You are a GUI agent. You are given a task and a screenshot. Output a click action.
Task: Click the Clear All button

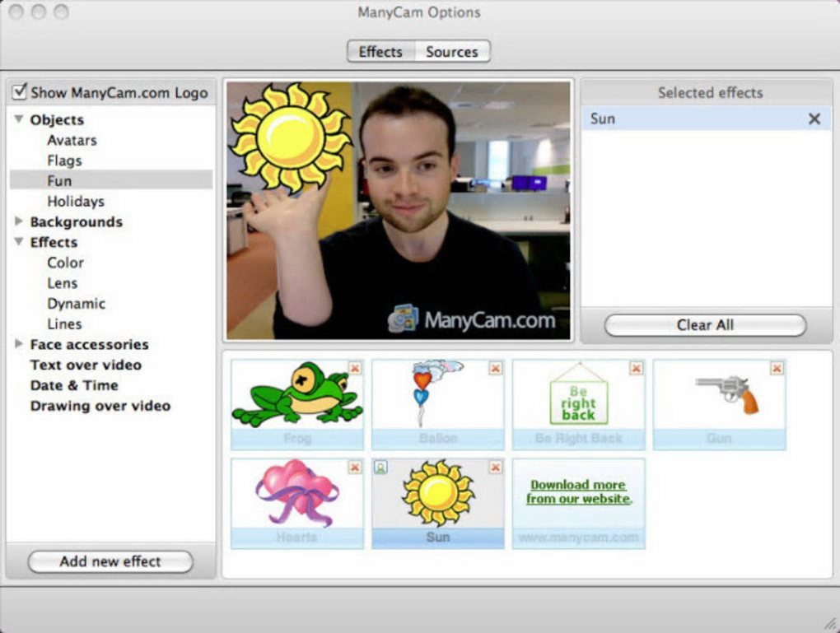pyautogui.click(x=705, y=325)
